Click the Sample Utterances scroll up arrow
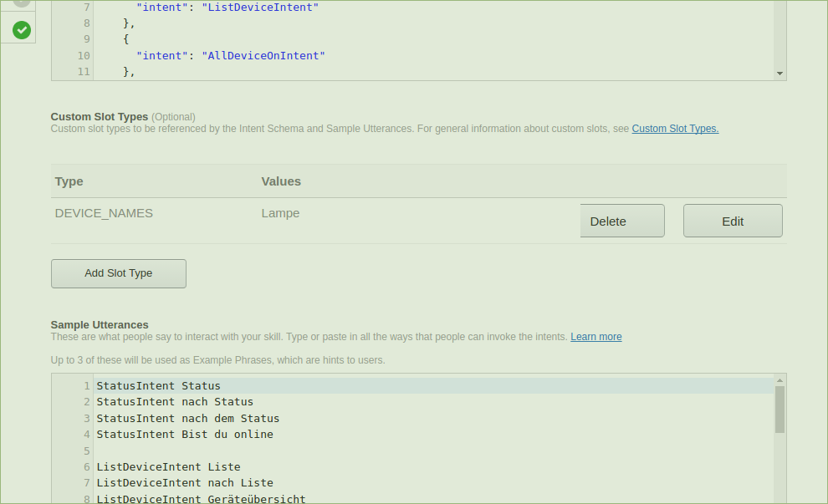Screen dimensions: 828x504 (x=780, y=379)
